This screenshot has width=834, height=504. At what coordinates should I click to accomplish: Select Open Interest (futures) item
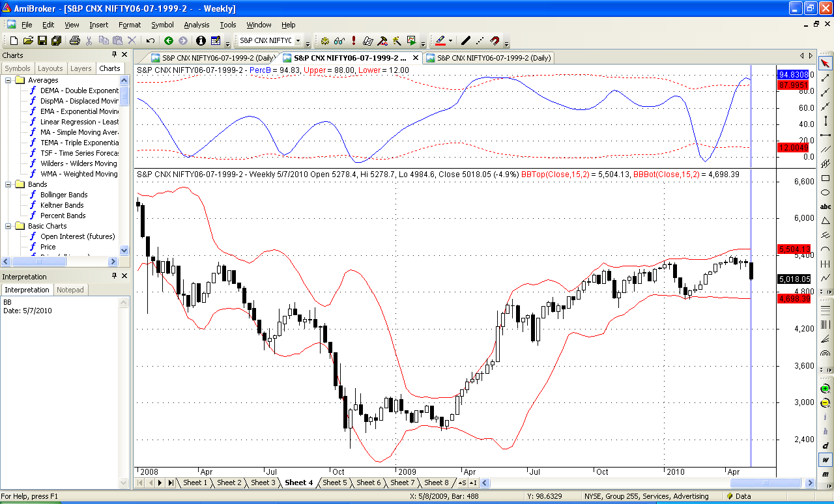(77, 236)
